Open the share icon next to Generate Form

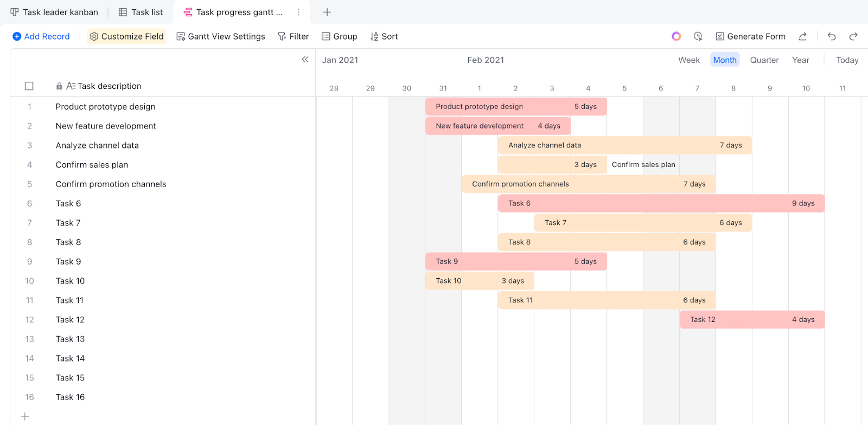[x=803, y=36]
